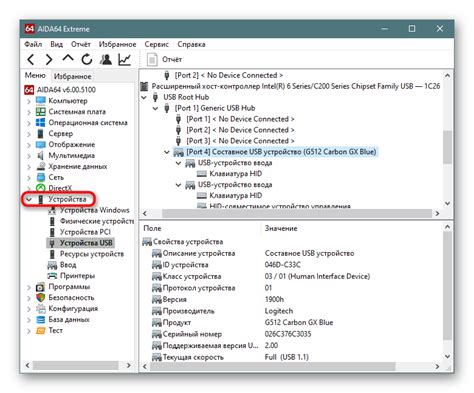Click the Сервер tower icon
This screenshot has width=474, height=393.
[x=40, y=134]
